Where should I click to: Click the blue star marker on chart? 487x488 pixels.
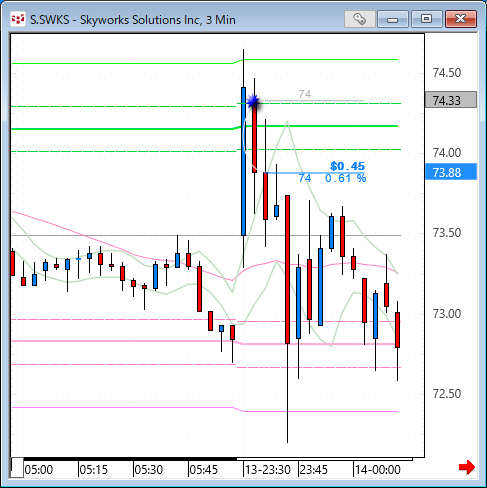(254, 101)
